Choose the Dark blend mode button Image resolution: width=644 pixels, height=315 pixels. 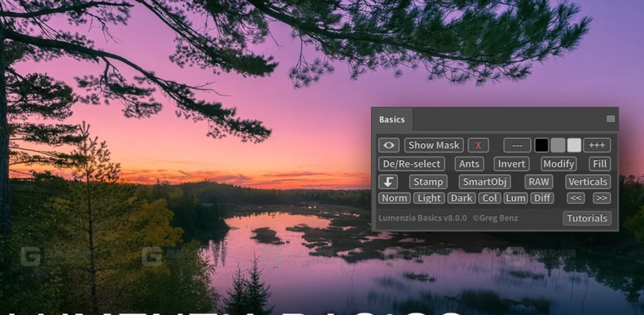coord(461,198)
